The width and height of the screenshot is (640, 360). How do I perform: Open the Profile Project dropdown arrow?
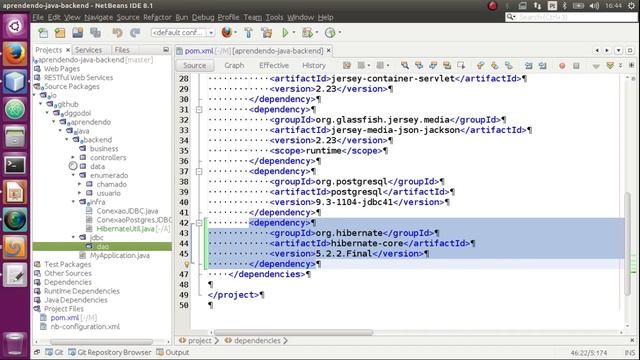[339, 33]
